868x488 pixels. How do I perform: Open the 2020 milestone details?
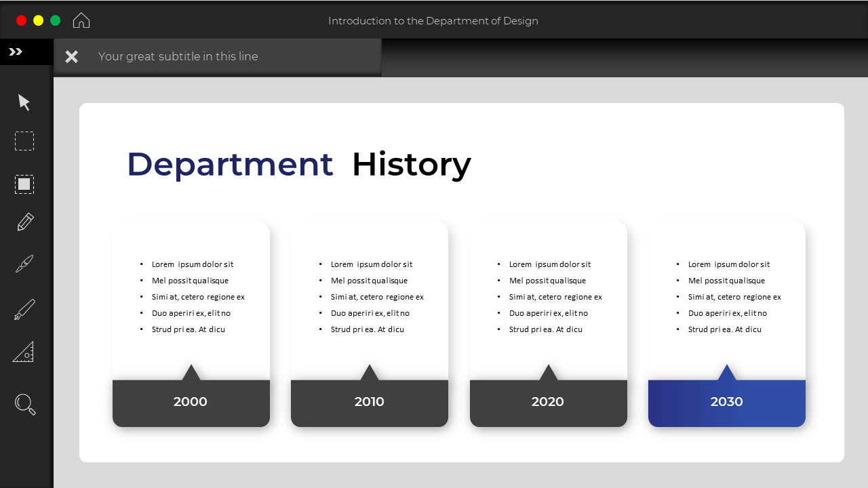(x=548, y=401)
